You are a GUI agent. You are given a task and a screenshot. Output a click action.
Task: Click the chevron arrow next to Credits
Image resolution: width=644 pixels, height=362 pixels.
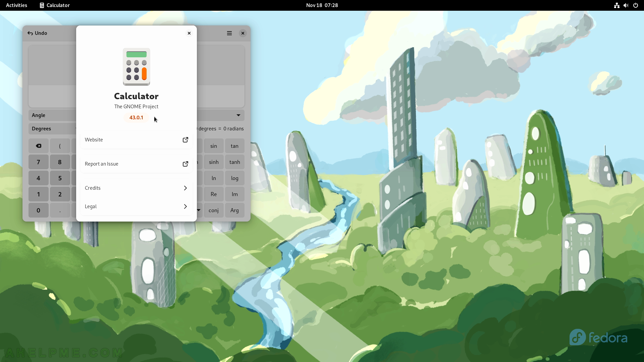[185, 188]
